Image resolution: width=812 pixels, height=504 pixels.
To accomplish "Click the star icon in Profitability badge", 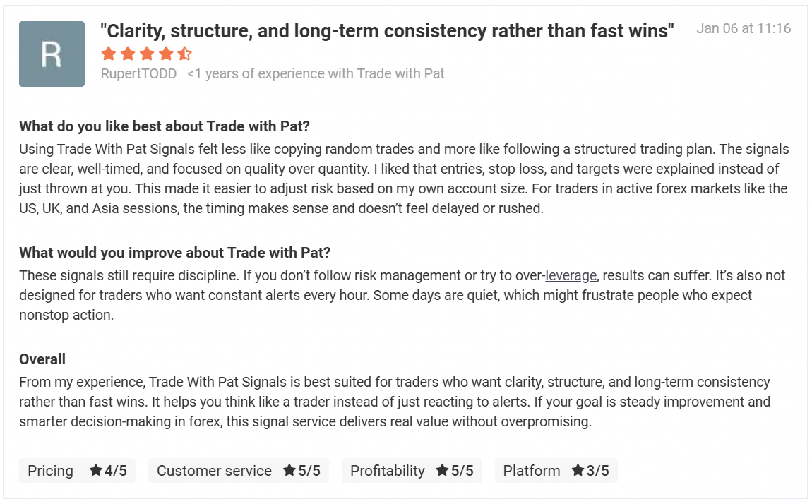I will click(x=443, y=471).
